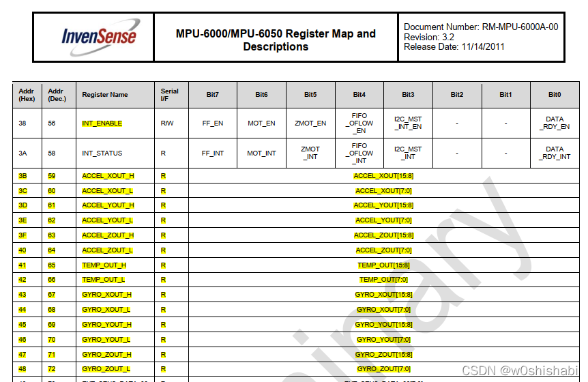The width and height of the screenshot is (588, 382).
Task: Click the TEMP_OUT_H register name
Action: [104, 265]
